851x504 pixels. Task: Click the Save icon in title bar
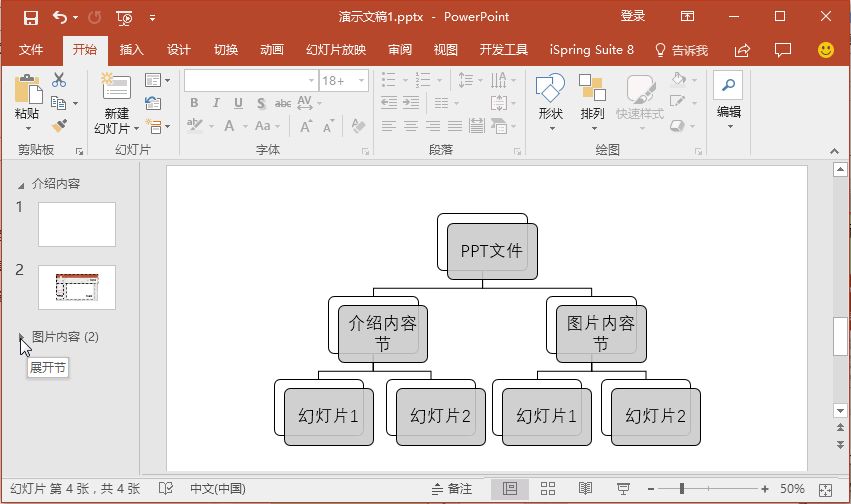[31, 18]
